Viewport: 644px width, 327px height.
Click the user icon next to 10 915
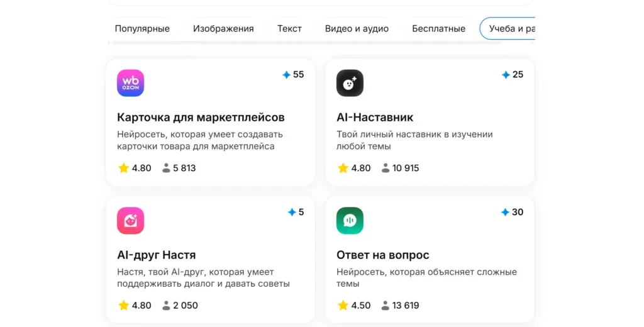pyautogui.click(x=386, y=168)
